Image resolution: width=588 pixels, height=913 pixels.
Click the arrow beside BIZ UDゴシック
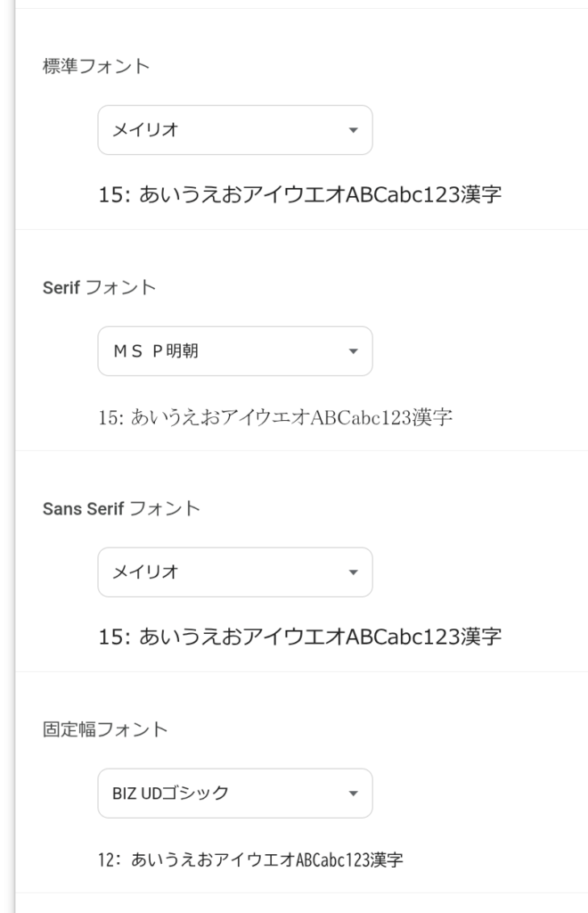click(x=353, y=794)
